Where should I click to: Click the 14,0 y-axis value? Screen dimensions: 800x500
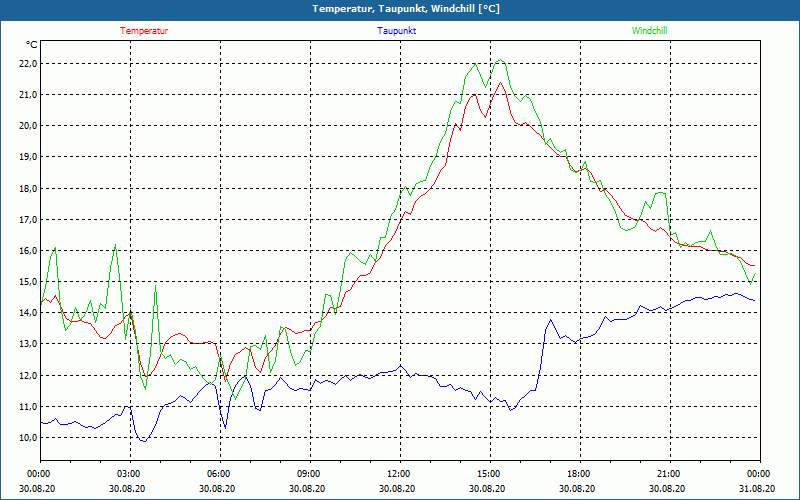pos(28,313)
